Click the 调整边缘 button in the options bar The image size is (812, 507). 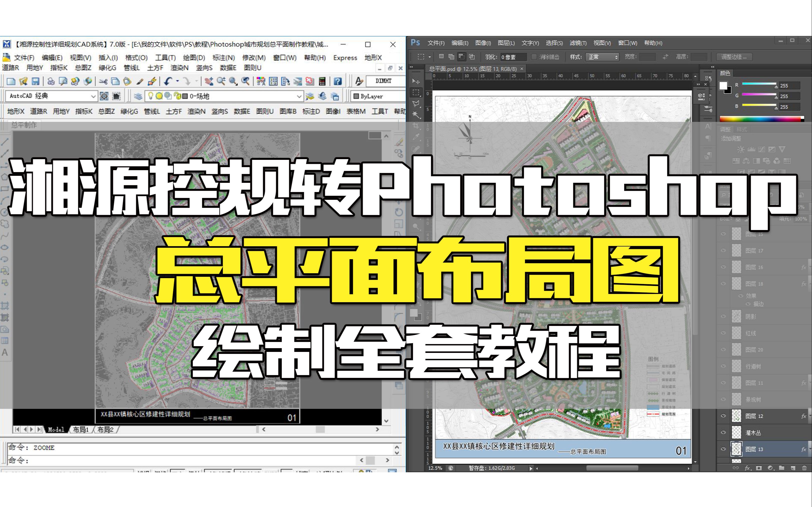[x=735, y=57]
